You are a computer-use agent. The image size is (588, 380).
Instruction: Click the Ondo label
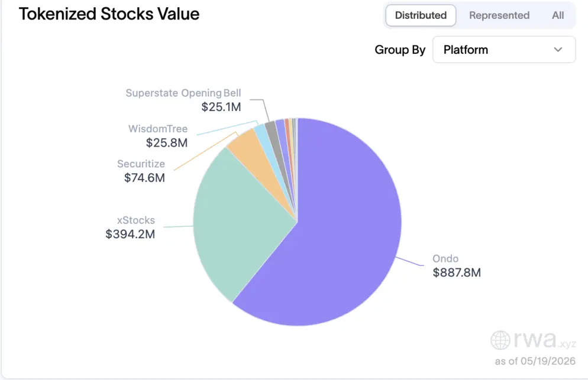[445, 259]
